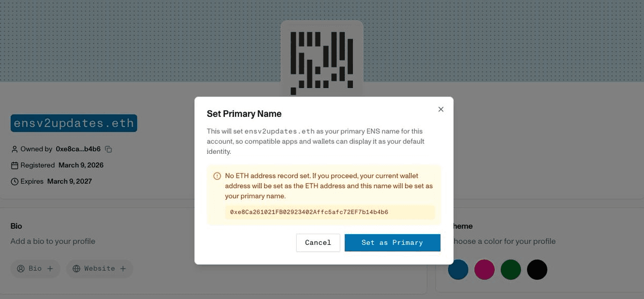Select the ensv2updates.eth name badge
644x299 pixels.
(74, 123)
